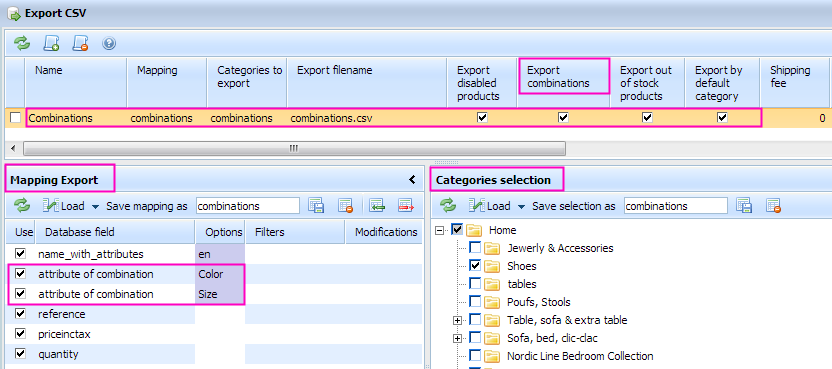Viewport: 832px width, 369px height.
Task: Click Categories to export column header
Action: [247, 82]
